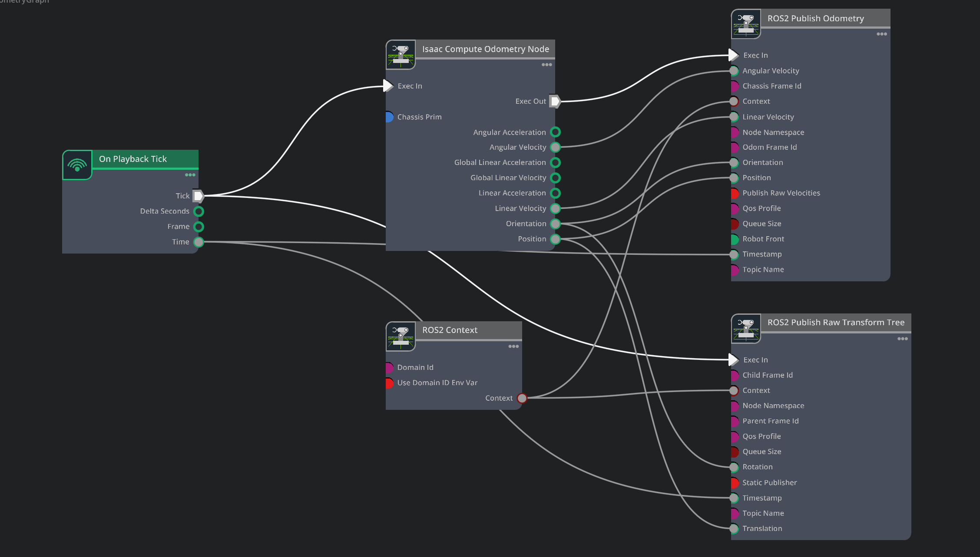The height and width of the screenshot is (557, 980).
Task: Click the Exec Out pin
Action: point(555,101)
